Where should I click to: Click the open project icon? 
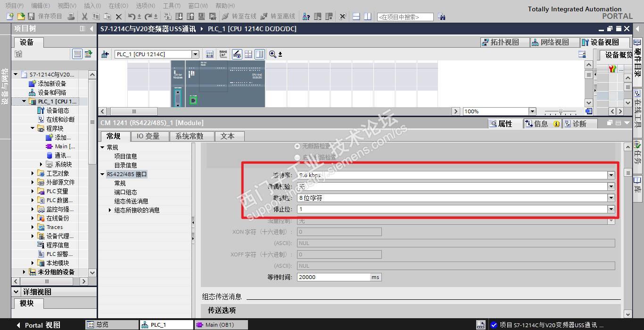[x=21, y=17]
